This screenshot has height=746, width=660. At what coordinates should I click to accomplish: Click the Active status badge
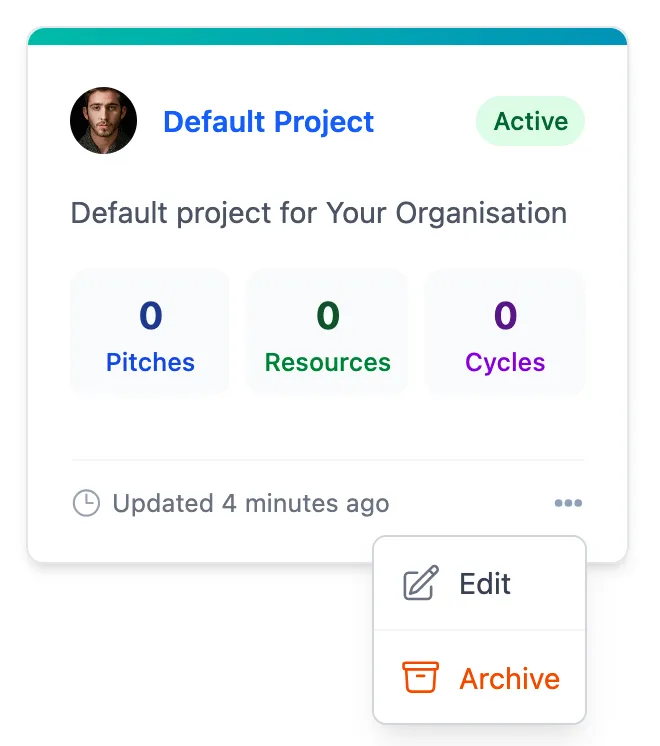[530, 121]
